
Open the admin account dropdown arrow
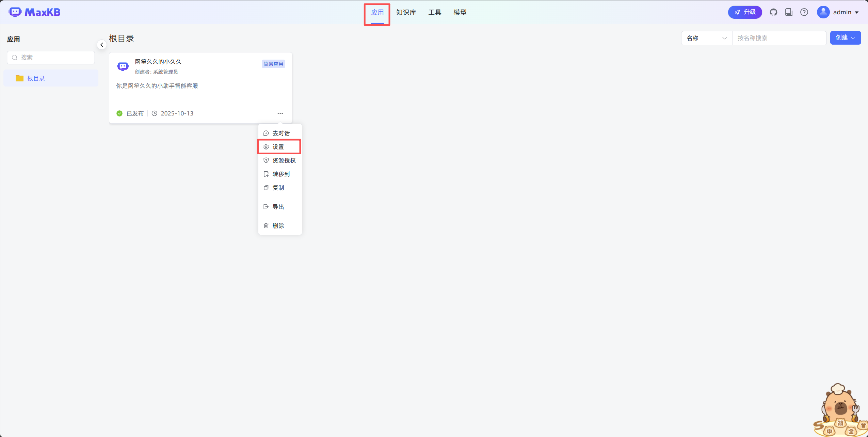click(857, 13)
